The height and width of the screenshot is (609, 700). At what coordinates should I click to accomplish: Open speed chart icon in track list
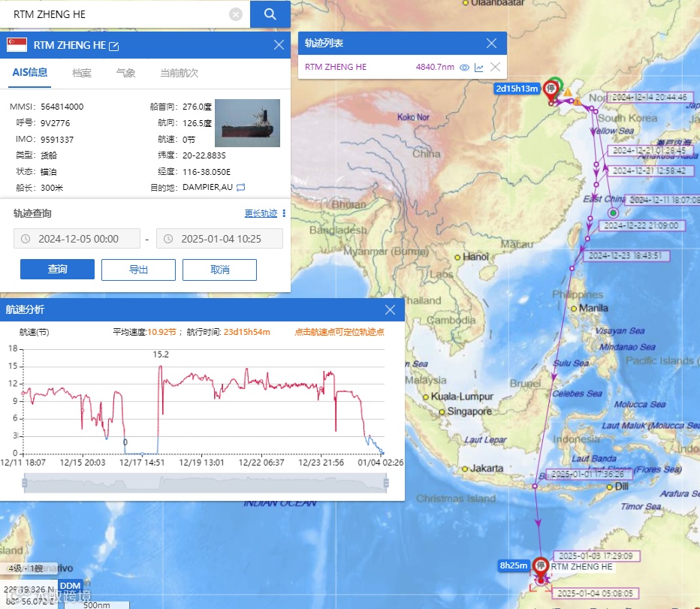coord(478,68)
